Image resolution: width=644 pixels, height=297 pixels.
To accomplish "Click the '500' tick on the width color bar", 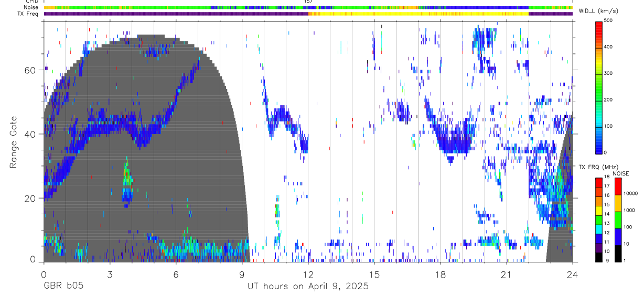I will pyautogui.click(x=609, y=21).
